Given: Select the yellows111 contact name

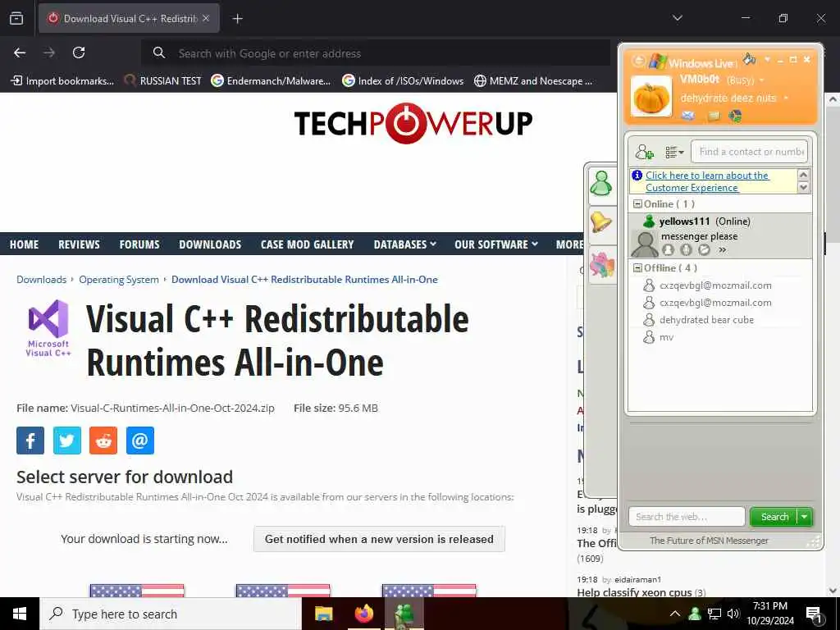Looking at the screenshot, I should click(x=684, y=221).
